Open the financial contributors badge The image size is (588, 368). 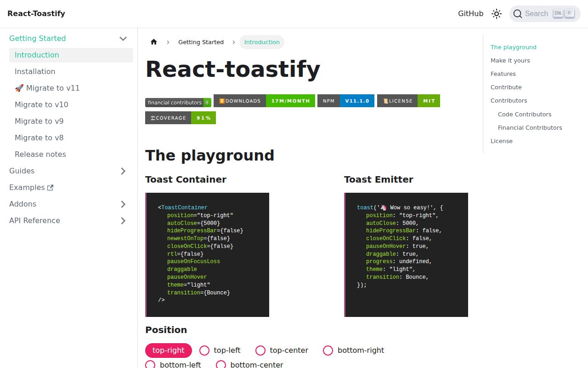point(178,103)
